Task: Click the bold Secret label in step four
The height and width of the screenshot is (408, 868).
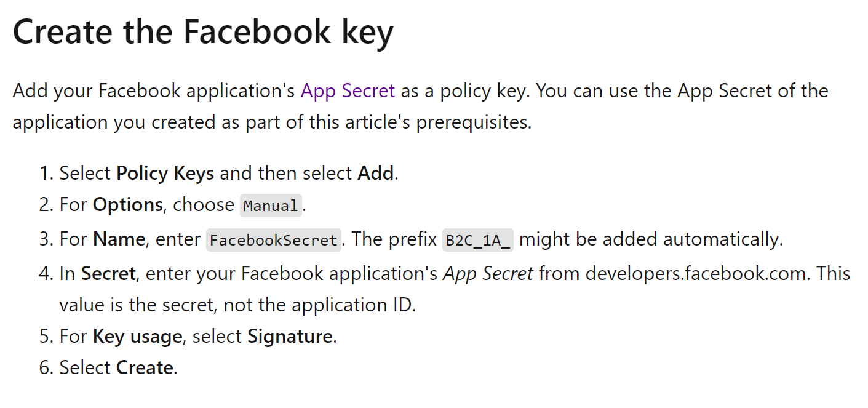Action: 108,274
